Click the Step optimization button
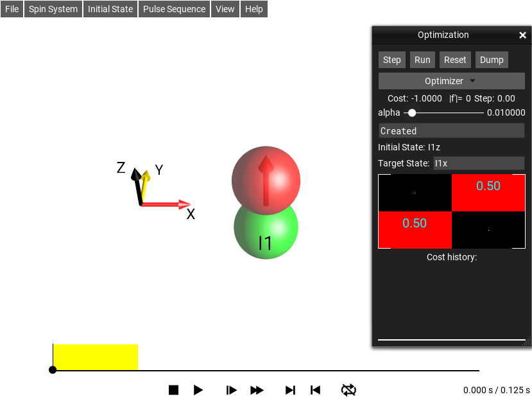This screenshot has height=399, width=532. pos(392,60)
